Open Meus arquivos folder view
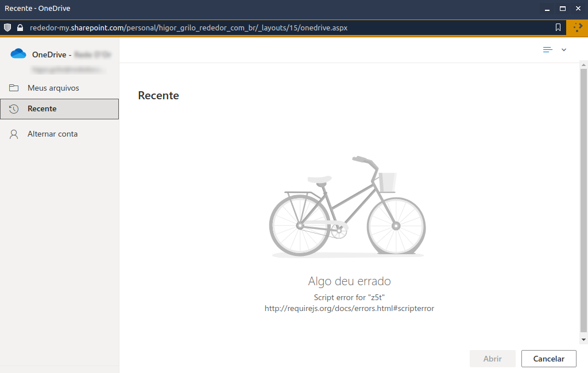588x373 pixels. click(60, 88)
